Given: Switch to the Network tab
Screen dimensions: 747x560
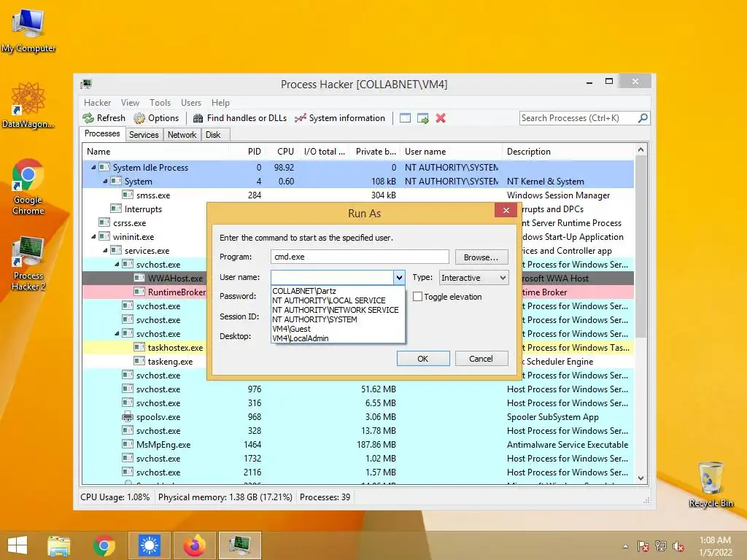Looking at the screenshot, I should 182,135.
